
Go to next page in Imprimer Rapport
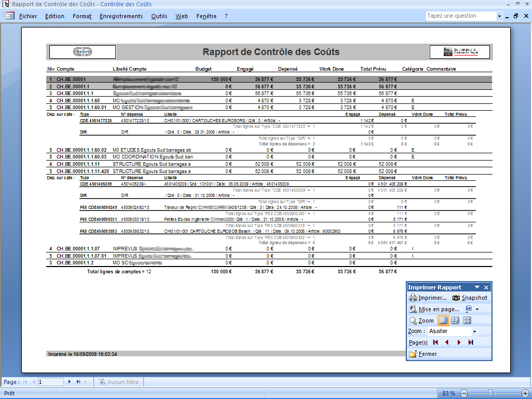(459, 342)
